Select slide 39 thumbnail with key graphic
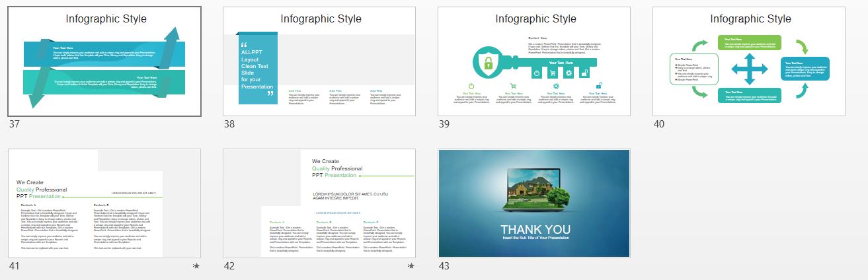This screenshot has height=280, width=868. click(534, 61)
